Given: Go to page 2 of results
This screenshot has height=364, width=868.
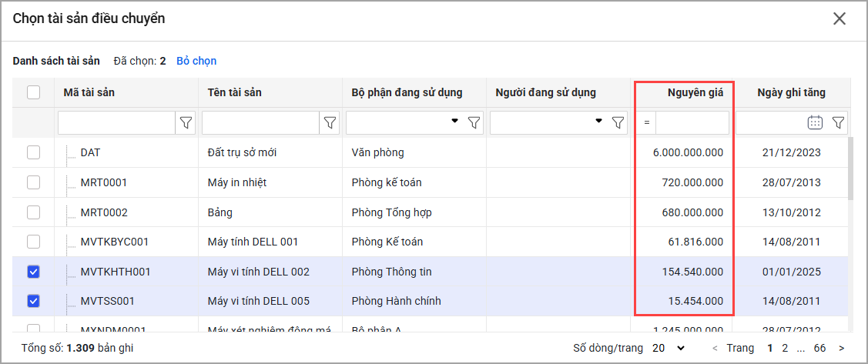Looking at the screenshot, I should tap(785, 348).
